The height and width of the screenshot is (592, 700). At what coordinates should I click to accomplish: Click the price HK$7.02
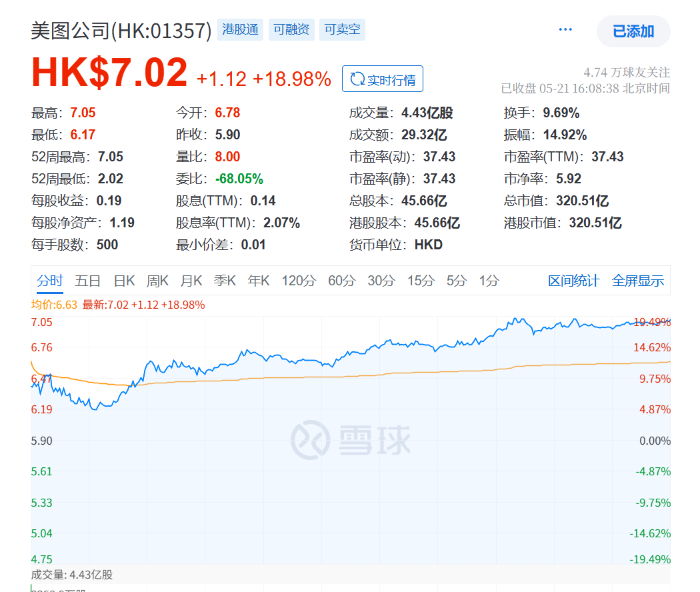click(x=109, y=72)
